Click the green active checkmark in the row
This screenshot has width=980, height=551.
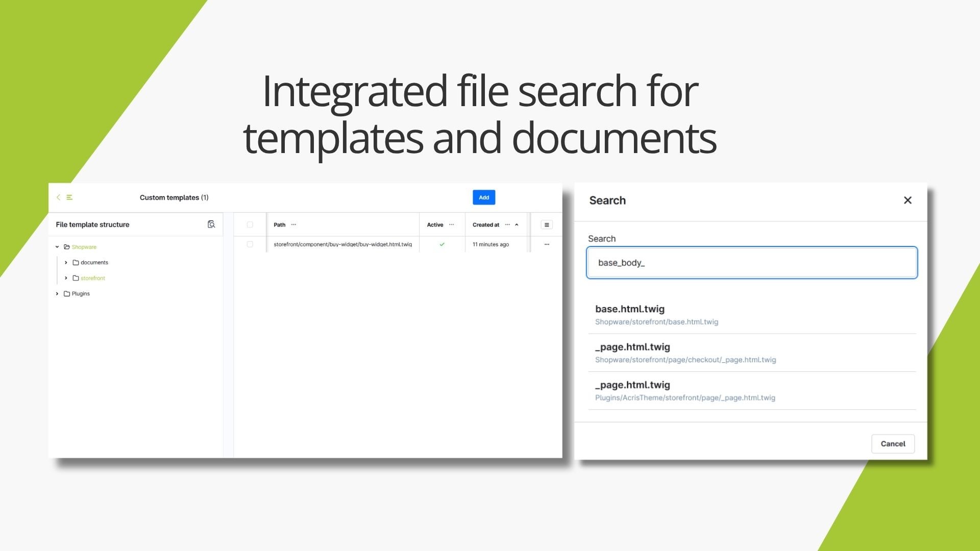(x=442, y=244)
